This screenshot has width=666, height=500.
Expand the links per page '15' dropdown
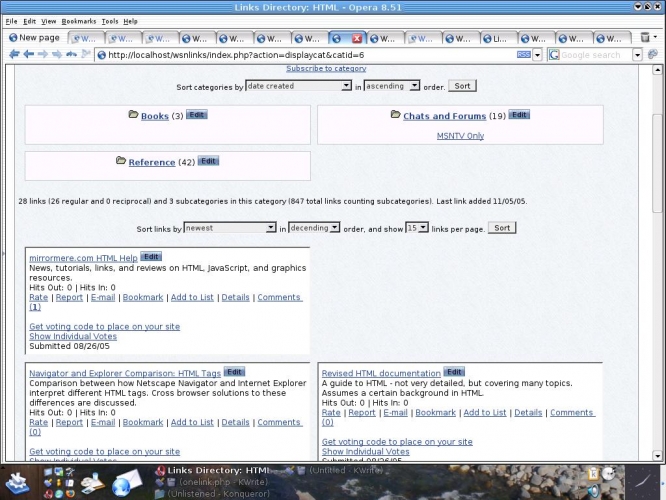(x=417, y=228)
